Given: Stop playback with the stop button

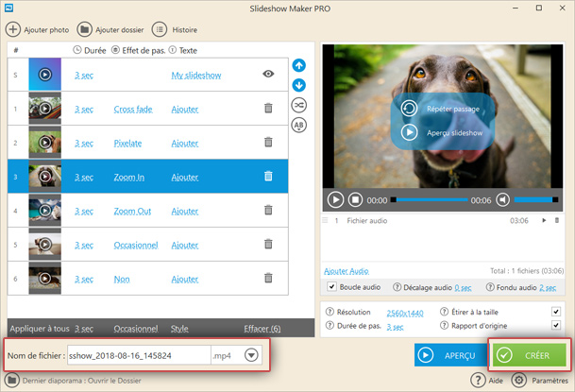Looking at the screenshot, I should 356,199.
